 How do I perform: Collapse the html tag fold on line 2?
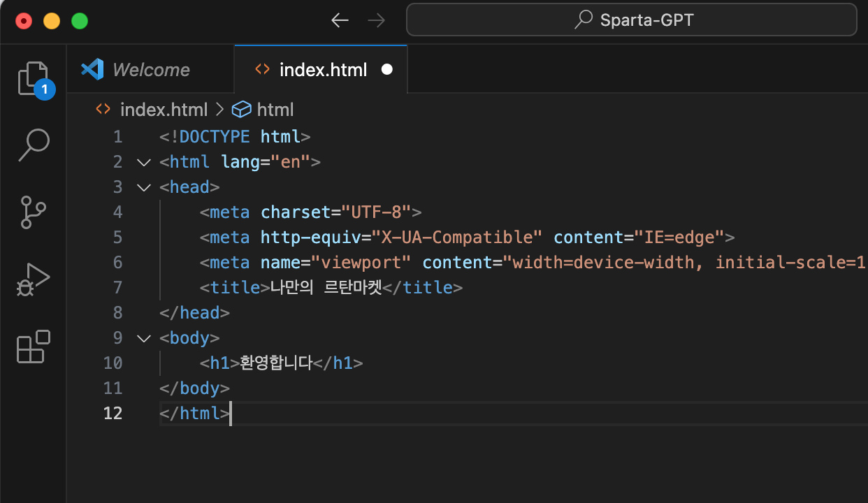click(144, 162)
